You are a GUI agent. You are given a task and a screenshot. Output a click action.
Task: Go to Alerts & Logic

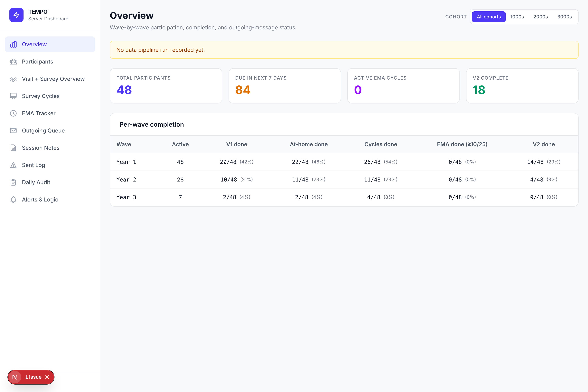click(50, 200)
